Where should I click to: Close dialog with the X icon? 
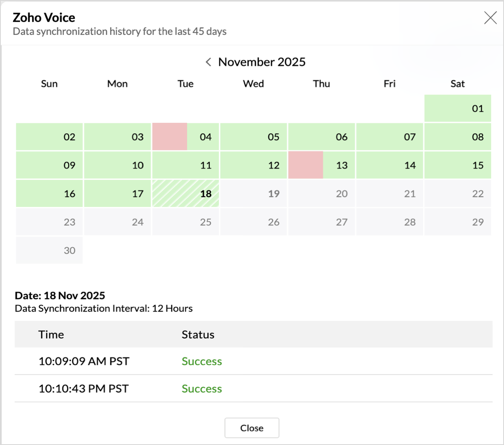[490, 18]
